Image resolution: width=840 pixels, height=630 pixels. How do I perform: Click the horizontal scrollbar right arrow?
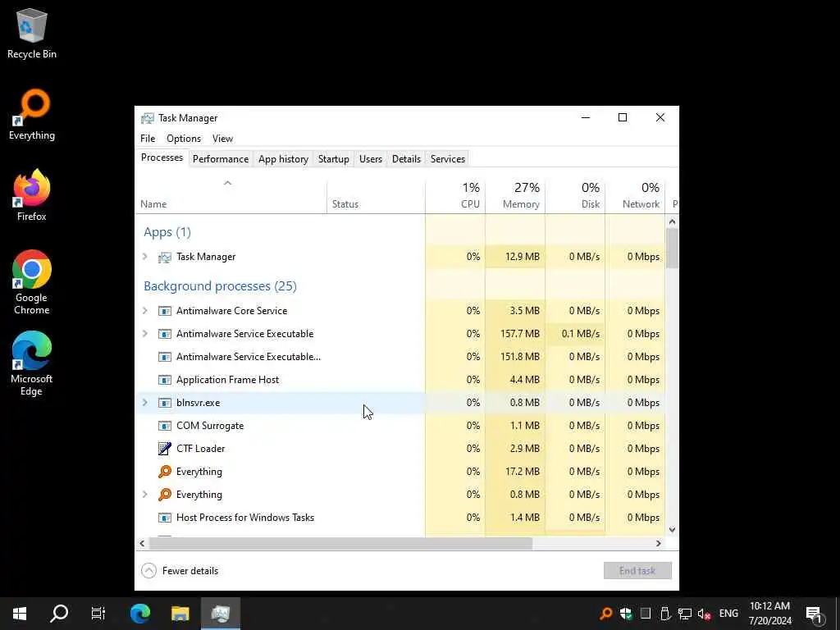[659, 544]
